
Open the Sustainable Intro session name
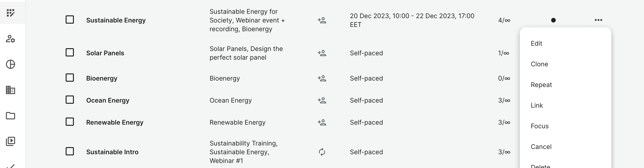(112, 152)
